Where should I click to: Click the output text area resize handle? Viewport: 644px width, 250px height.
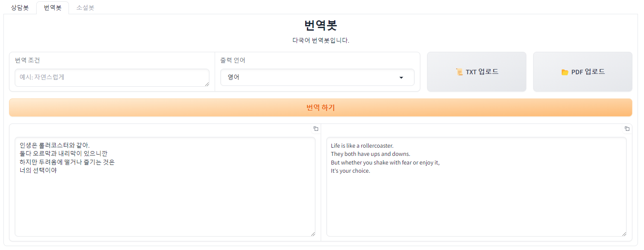coord(624,234)
